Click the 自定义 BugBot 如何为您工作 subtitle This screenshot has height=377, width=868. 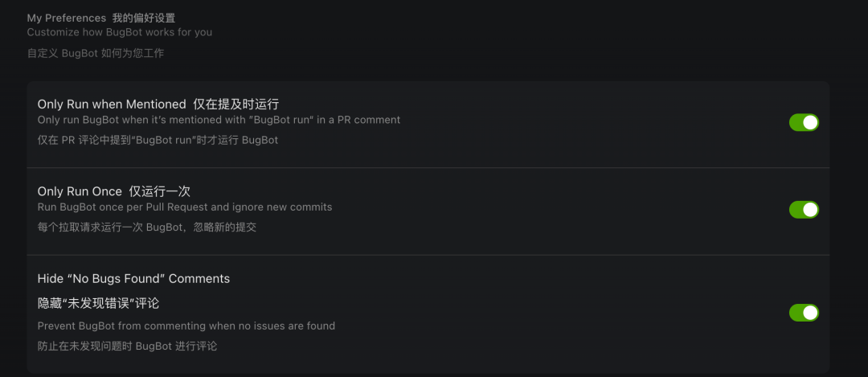coord(95,54)
